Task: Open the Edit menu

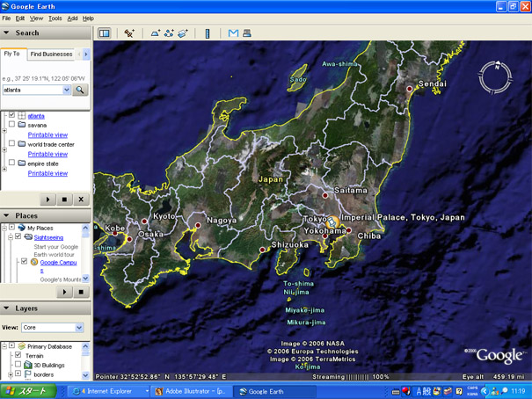Action: (x=19, y=18)
